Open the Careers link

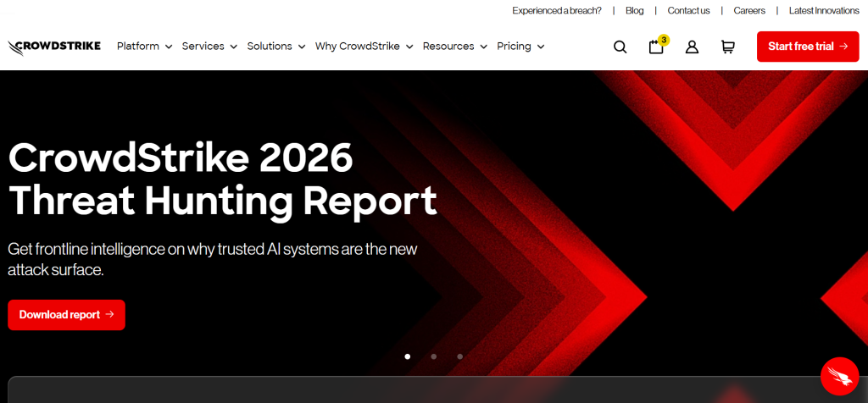(x=749, y=10)
